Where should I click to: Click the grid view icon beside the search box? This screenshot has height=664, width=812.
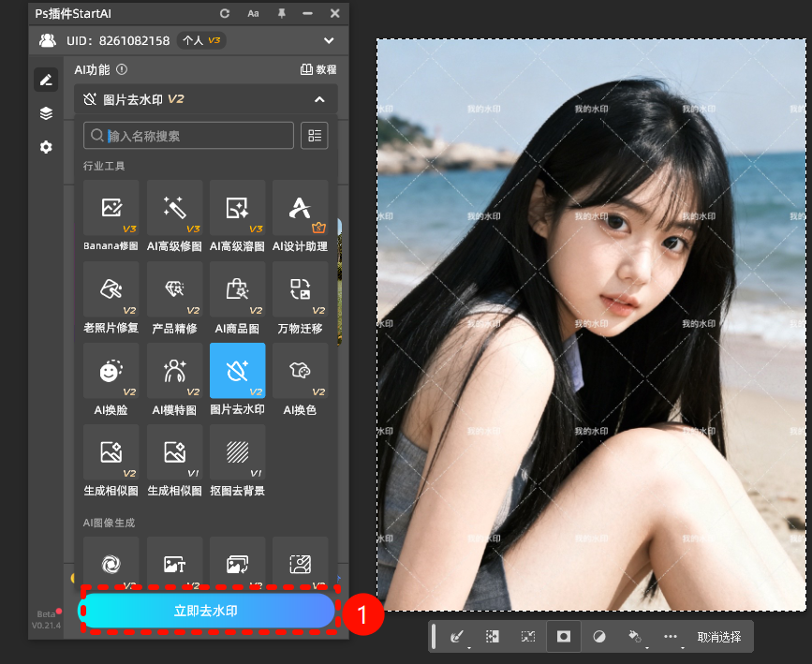point(314,135)
